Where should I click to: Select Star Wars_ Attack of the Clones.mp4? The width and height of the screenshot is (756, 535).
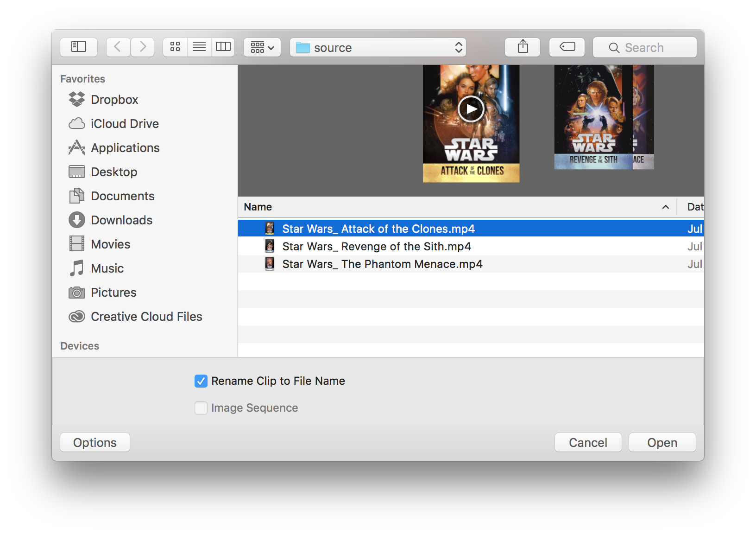tap(471, 229)
